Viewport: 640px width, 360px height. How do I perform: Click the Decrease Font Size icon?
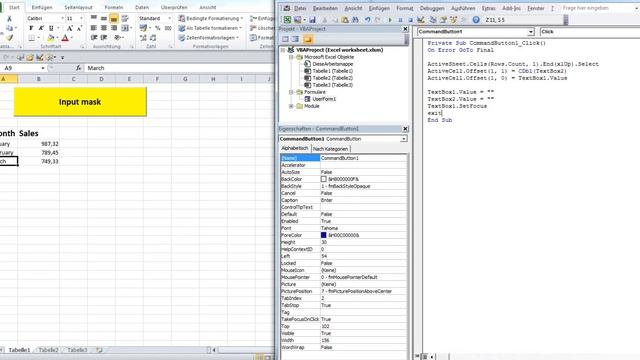click(80, 28)
